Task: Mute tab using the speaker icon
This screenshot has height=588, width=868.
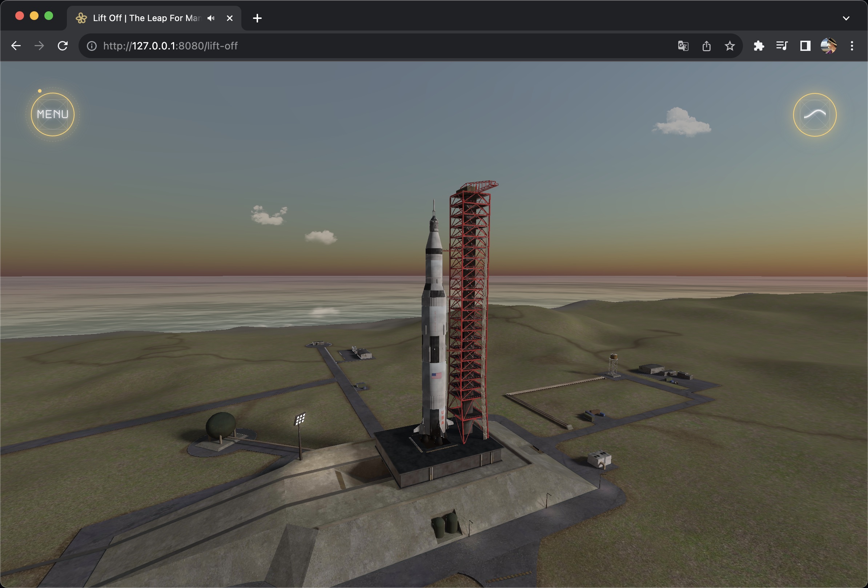Action: pyautogui.click(x=211, y=18)
